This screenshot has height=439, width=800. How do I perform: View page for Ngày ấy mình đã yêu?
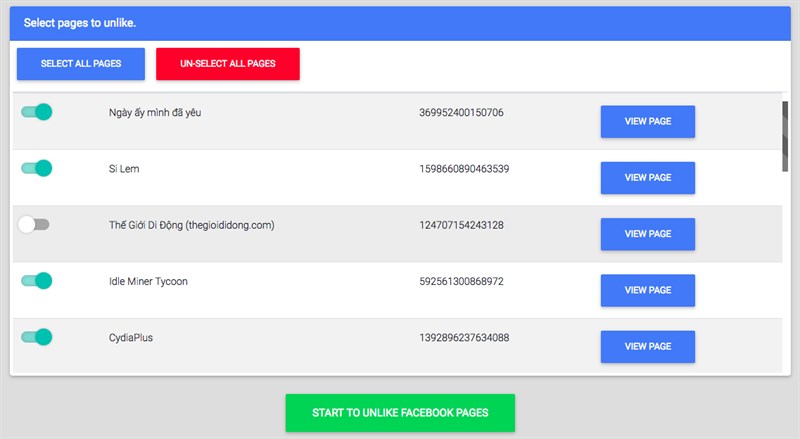(x=647, y=122)
